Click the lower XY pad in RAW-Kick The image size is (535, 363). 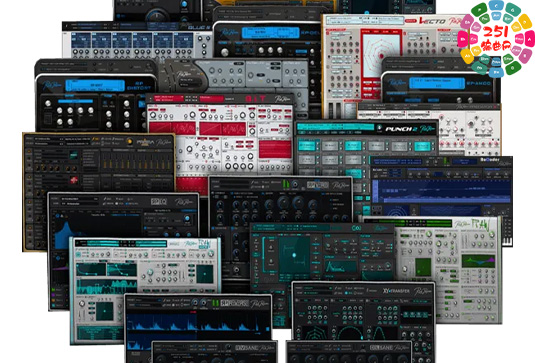pyautogui.click(x=104, y=311)
